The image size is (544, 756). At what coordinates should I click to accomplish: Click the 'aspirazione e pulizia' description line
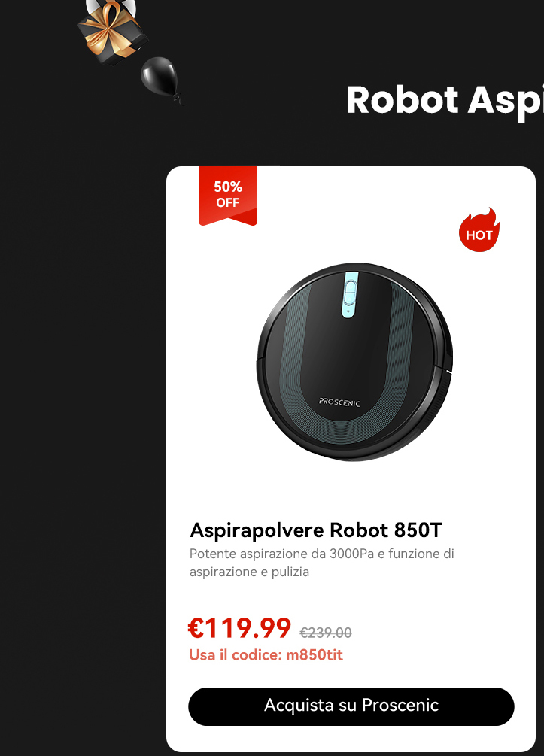(249, 572)
